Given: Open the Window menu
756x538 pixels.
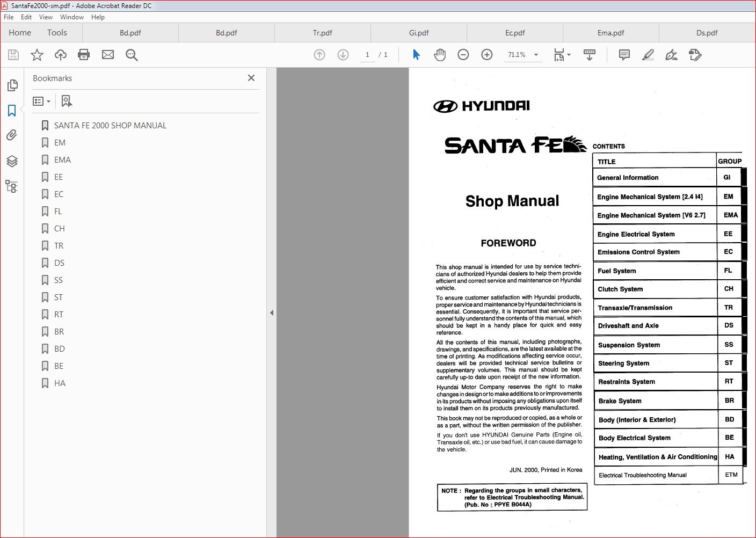Looking at the screenshot, I should (x=72, y=17).
